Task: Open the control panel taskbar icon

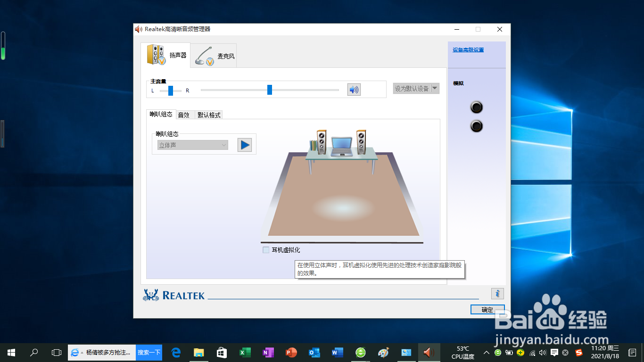Action: (406, 352)
